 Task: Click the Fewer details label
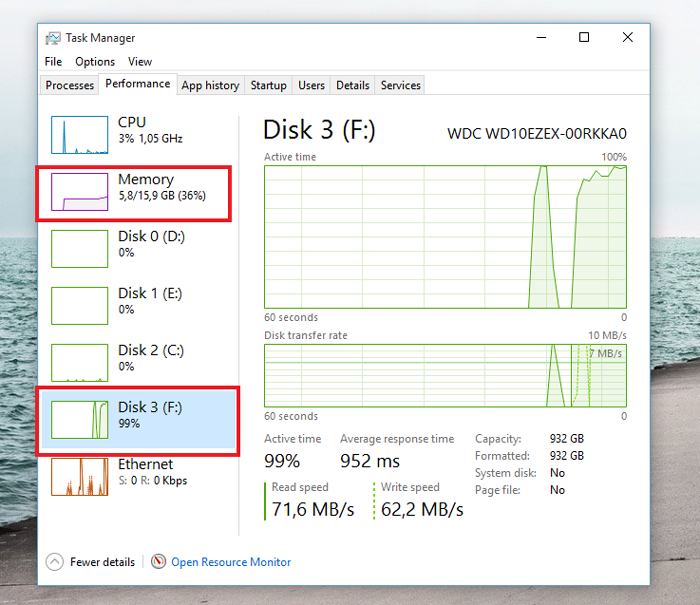(102, 562)
